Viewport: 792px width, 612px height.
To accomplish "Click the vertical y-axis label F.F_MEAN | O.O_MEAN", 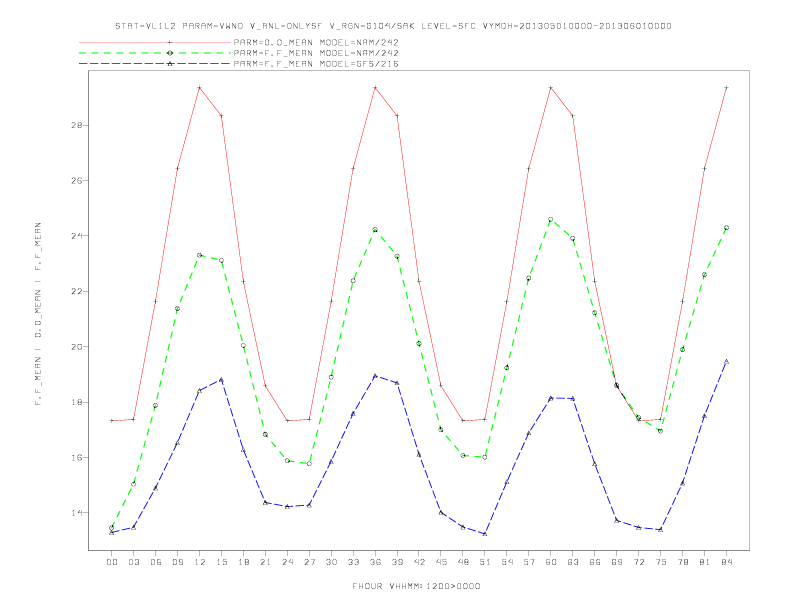I will point(38,314).
